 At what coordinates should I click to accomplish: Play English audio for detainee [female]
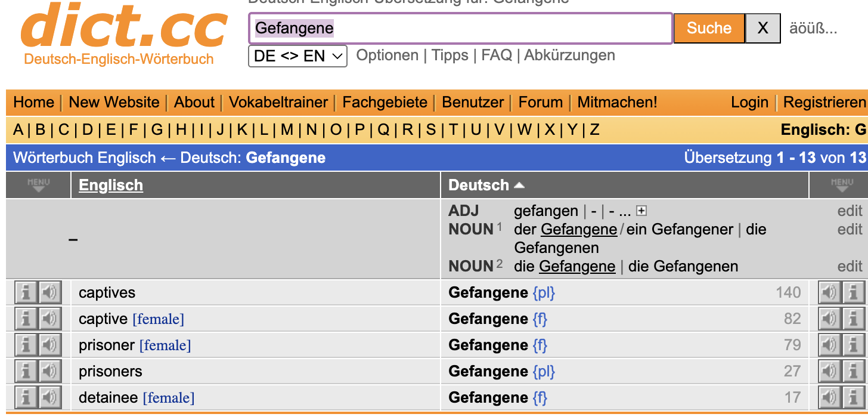51,397
